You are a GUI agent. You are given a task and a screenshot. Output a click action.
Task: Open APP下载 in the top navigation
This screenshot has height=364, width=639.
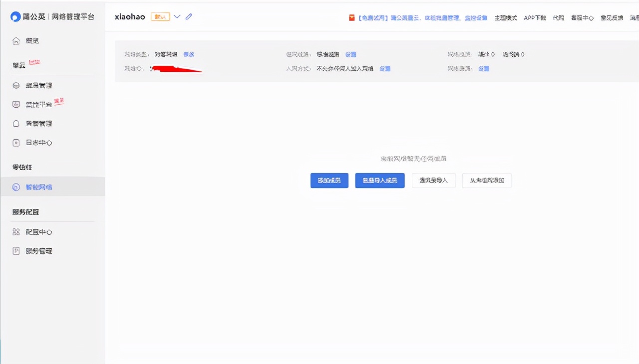[x=535, y=17]
